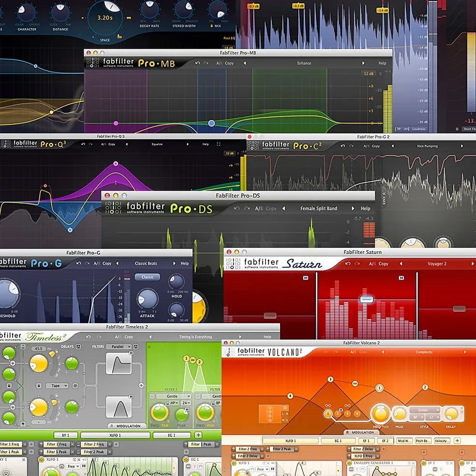Toggle mute M on upper Timeless filter box
This screenshot has width=476, height=476.
click(x=131, y=353)
